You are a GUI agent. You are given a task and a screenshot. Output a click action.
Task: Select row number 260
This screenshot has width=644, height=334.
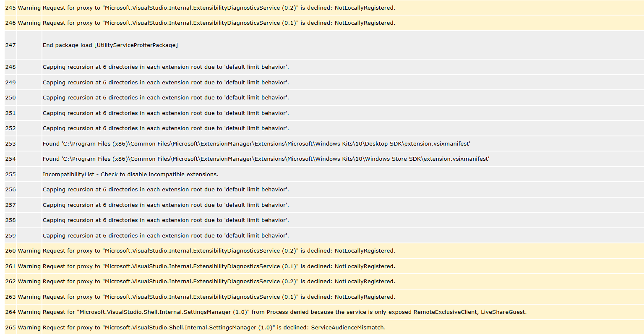click(10, 251)
